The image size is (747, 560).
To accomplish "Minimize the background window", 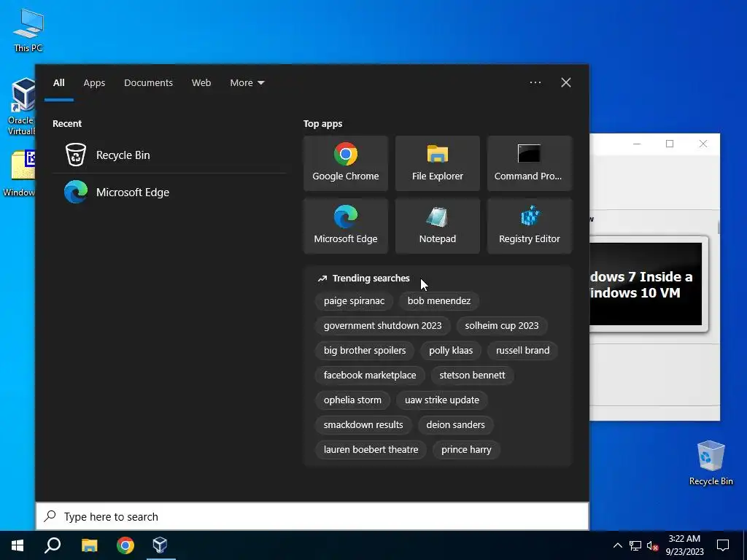I will coord(636,144).
